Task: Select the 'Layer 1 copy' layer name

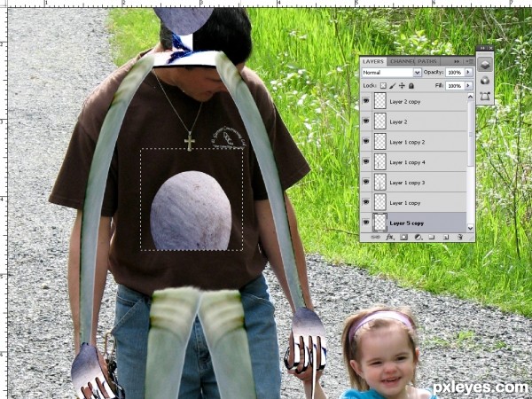Action: [405, 203]
